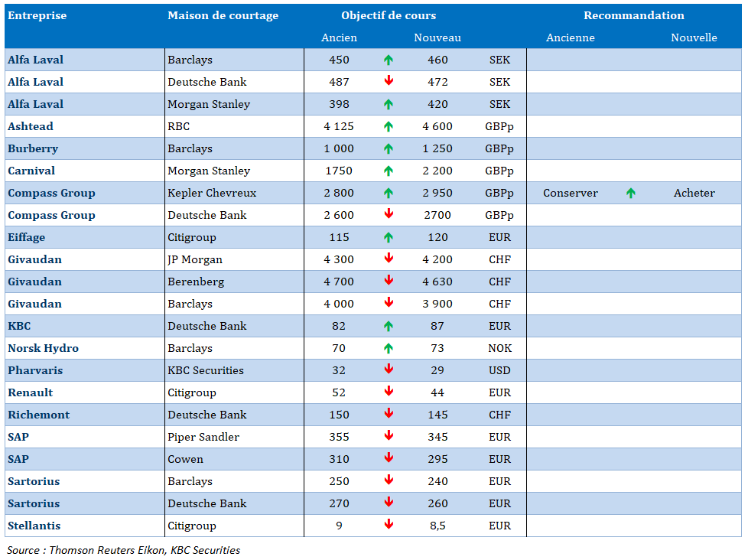This screenshot has width=748, height=560.
Task: Click green arrow in the Recommandation column
Action: point(630,193)
